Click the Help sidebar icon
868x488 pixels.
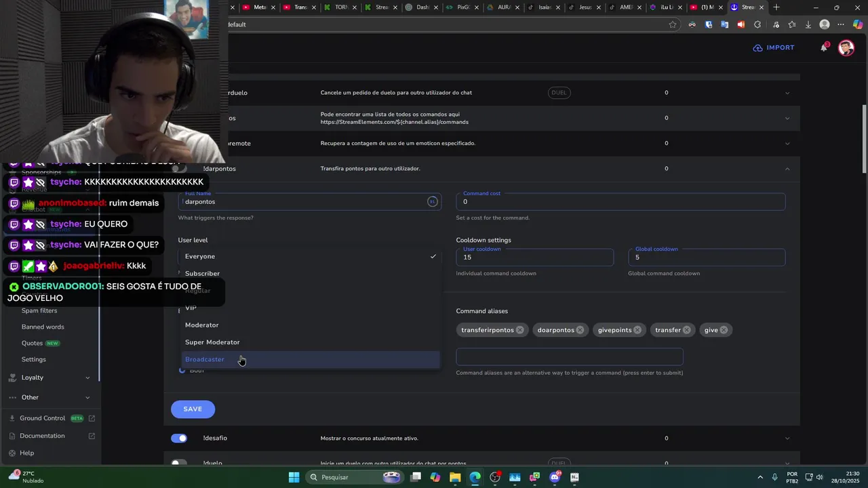pos(12,453)
